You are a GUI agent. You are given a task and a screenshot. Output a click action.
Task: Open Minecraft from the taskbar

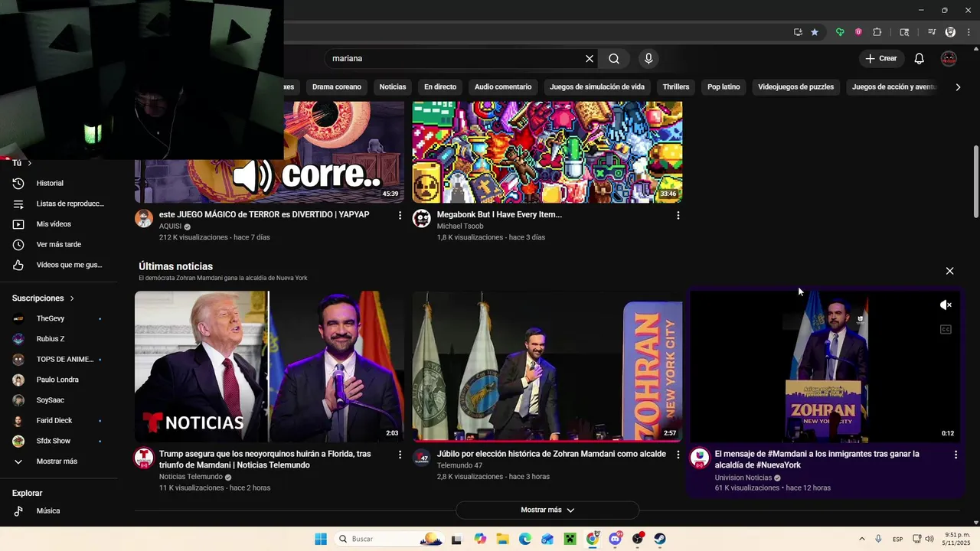point(570,539)
